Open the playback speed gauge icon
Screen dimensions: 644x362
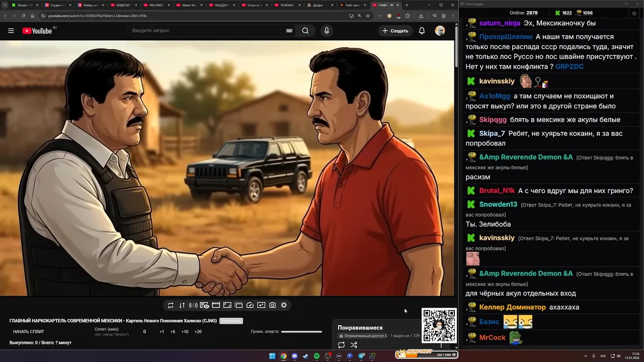pos(250,305)
